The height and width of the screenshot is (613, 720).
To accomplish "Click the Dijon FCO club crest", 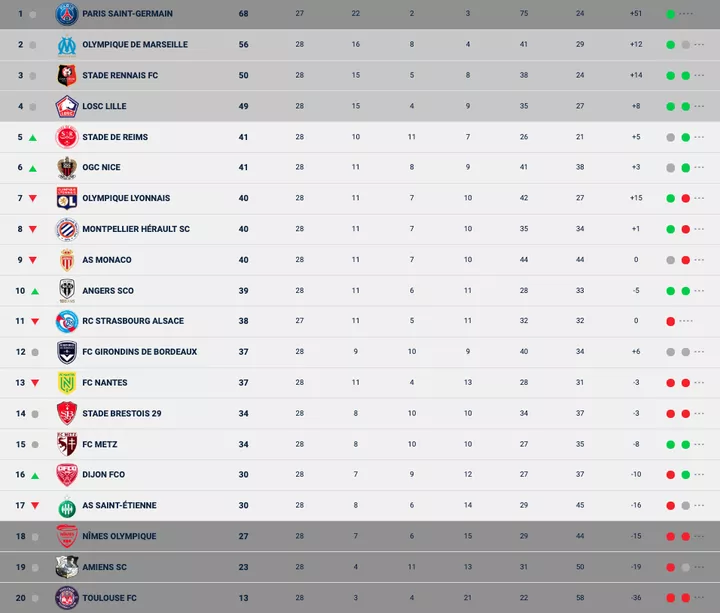I will [67, 475].
